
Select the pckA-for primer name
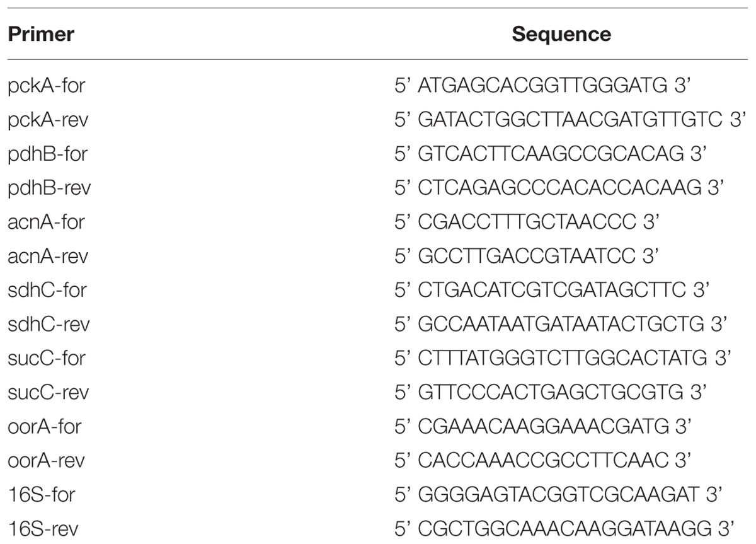click(45, 85)
